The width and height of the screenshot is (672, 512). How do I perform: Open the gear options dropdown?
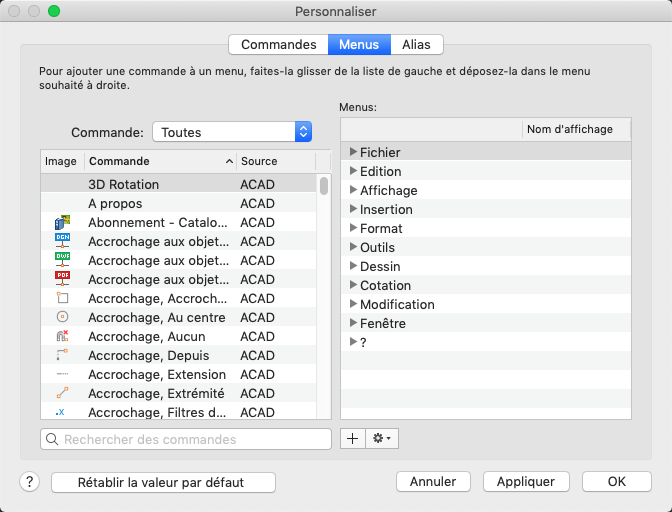[x=383, y=438]
